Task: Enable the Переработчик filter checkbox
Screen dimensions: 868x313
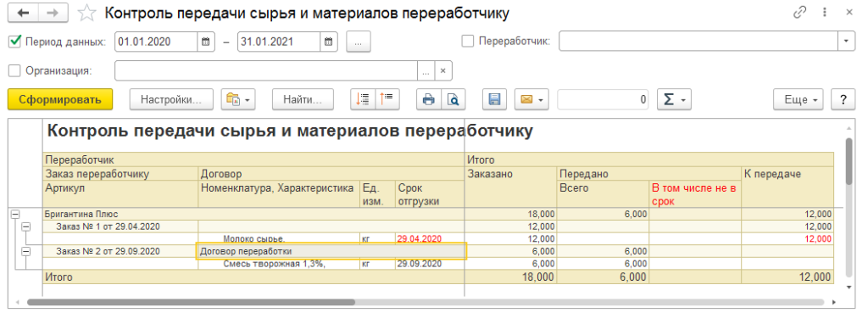Action: tap(468, 41)
